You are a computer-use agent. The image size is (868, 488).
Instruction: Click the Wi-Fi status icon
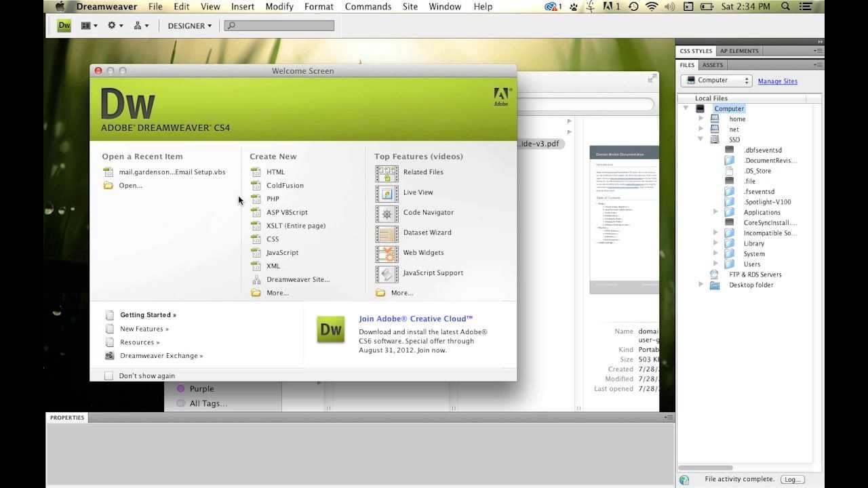tap(652, 7)
